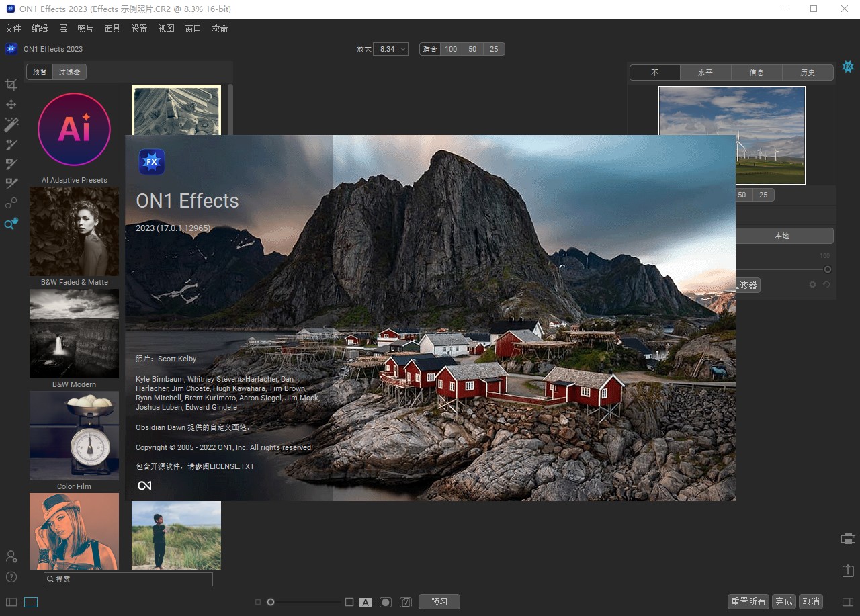Click the large thumbnail size square icon
Image resolution: width=860 pixels, height=616 pixels.
click(349, 602)
